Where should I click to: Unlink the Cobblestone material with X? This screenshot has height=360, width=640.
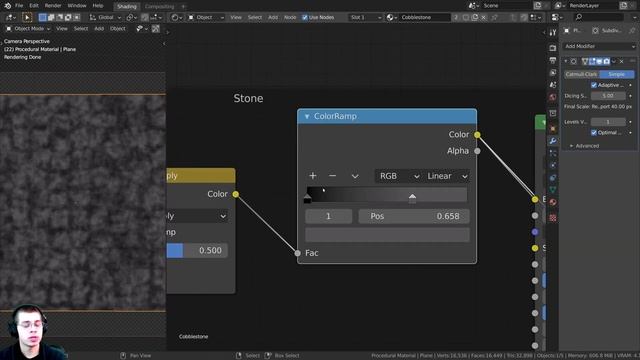tap(484, 17)
